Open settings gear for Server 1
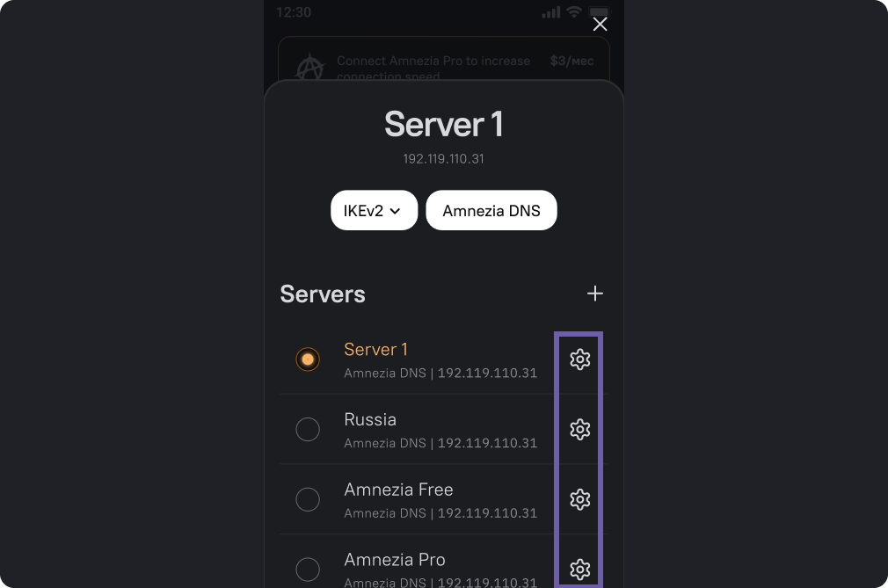 [579, 359]
